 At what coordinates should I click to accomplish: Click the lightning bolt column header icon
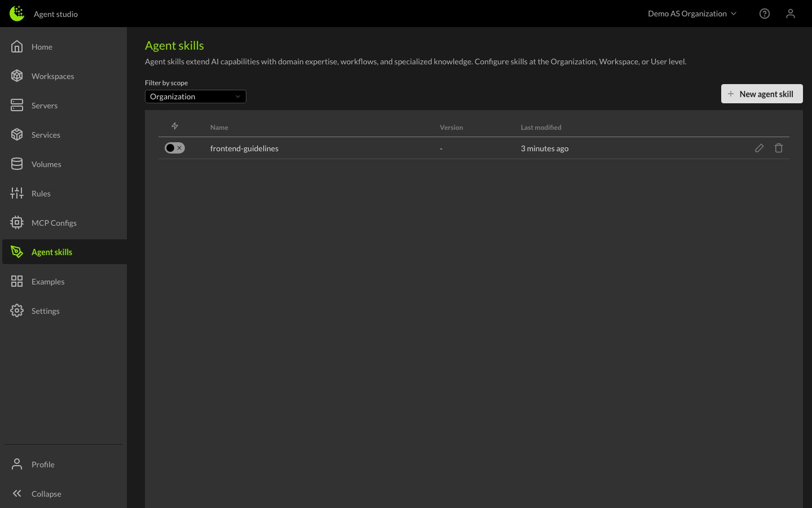pos(175,126)
